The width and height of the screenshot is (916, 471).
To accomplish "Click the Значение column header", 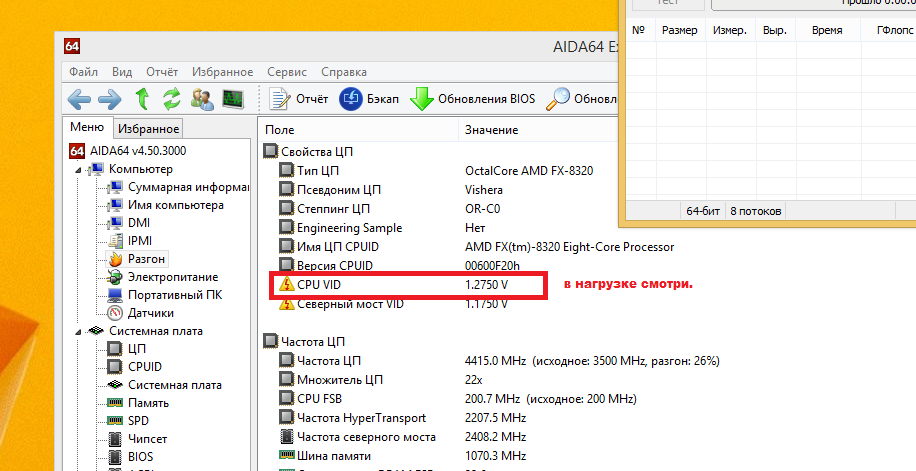I will [x=492, y=130].
